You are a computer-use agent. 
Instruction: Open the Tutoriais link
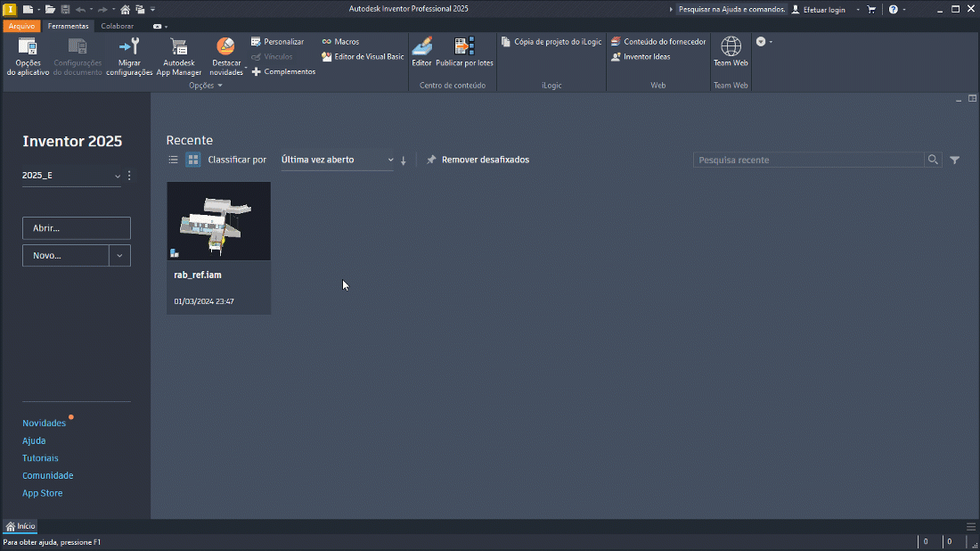(40, 457)
